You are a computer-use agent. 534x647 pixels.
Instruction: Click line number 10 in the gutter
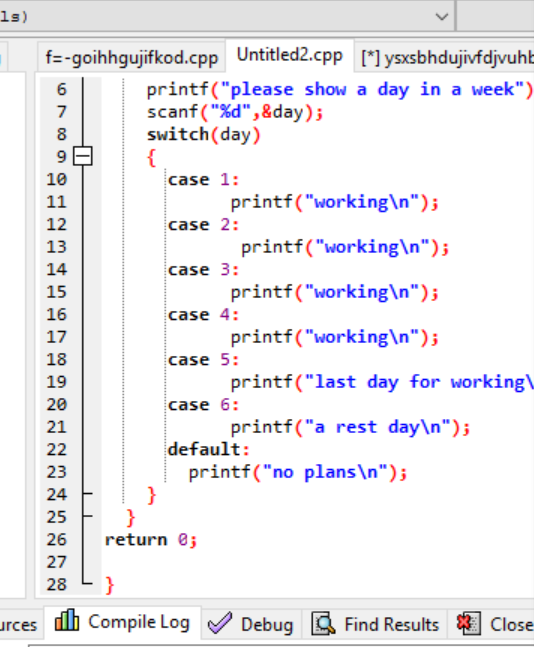pyautogui.click(x=57, y=179)
